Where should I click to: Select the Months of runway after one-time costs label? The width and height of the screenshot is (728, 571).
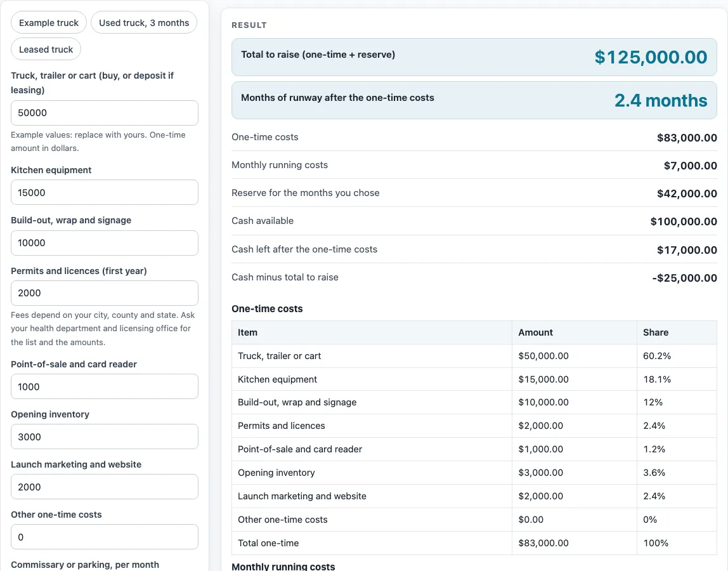point(337,98)
